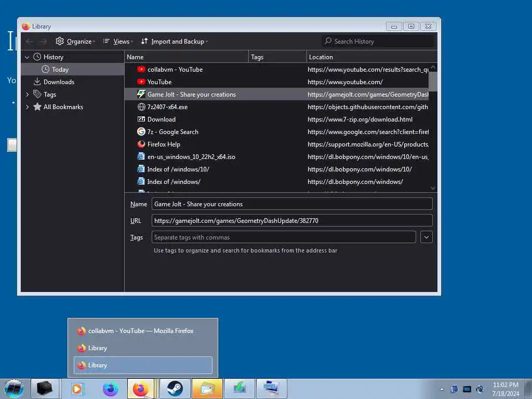Click the History clock icon in sidebar

pos(37,57)
